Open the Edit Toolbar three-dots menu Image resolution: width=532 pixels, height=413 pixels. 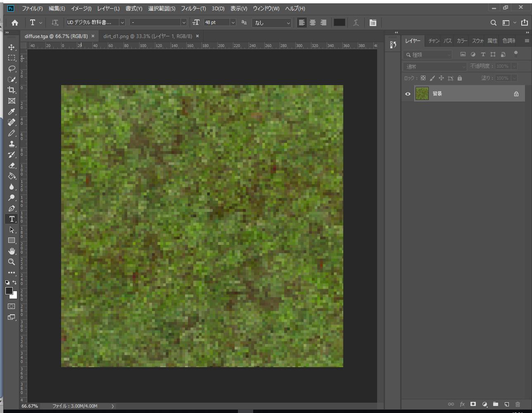[x=12, y=273]
